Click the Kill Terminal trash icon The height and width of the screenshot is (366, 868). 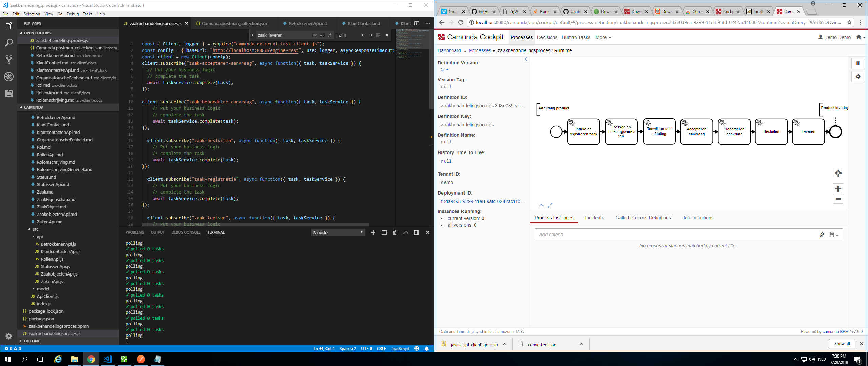(x=395, y=232)
